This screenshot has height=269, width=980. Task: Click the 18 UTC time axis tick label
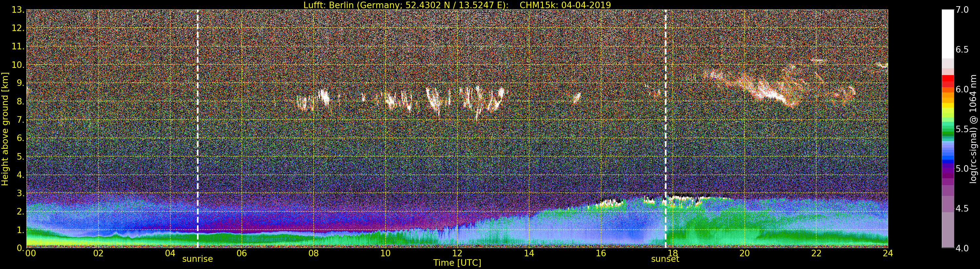(673, 253)
